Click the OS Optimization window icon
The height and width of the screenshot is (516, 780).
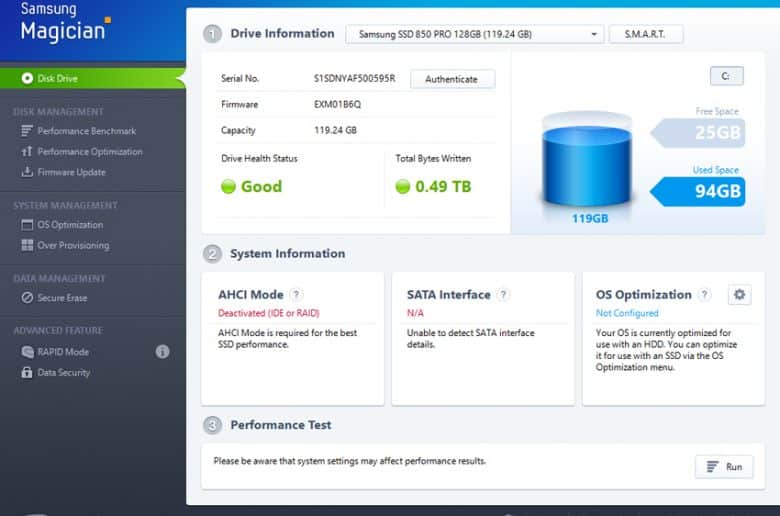click(27, 224)
